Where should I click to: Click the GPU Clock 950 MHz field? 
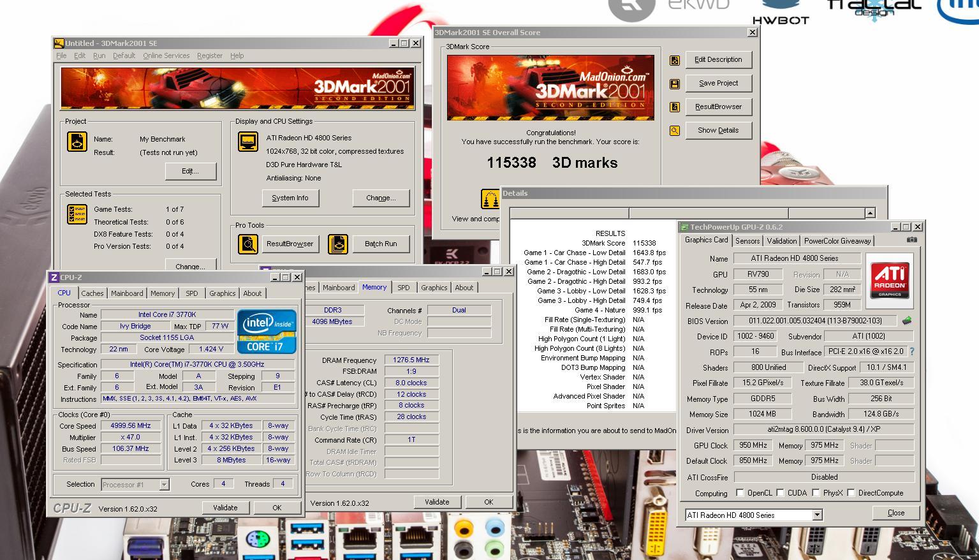[753, 445]
